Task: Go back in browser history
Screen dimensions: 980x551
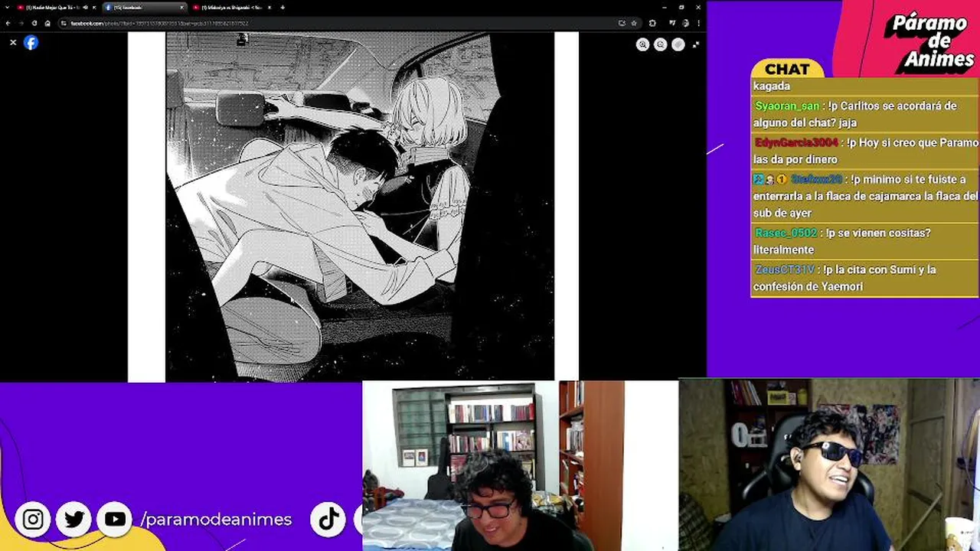Action: [x=8, y=23]
